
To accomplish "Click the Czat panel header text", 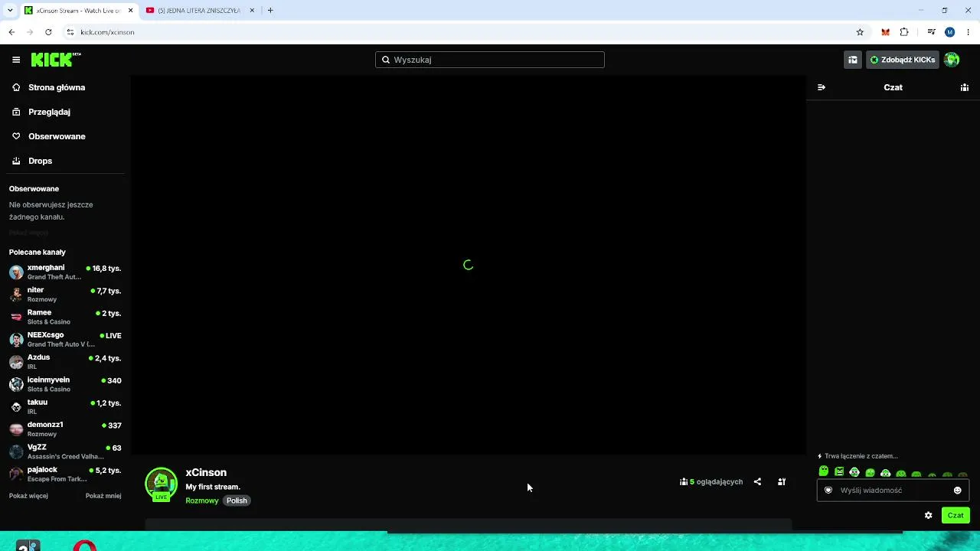I will point(893,87).
